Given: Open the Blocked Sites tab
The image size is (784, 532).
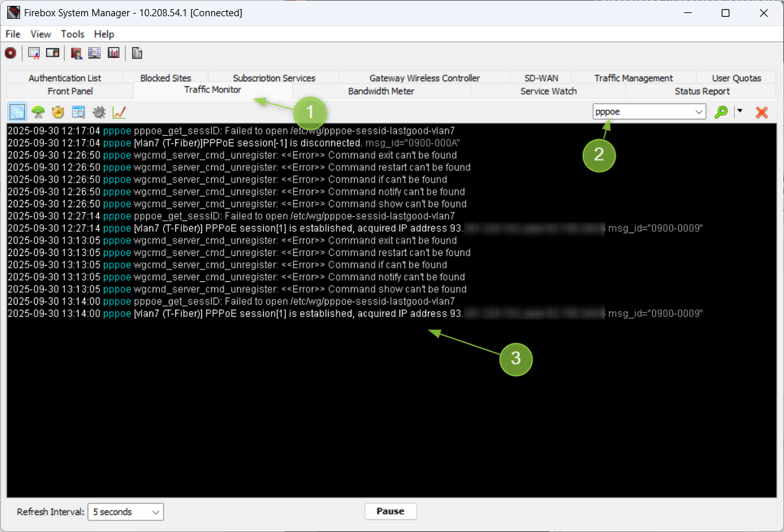Looking at the screenshot, I should point(166,78).
